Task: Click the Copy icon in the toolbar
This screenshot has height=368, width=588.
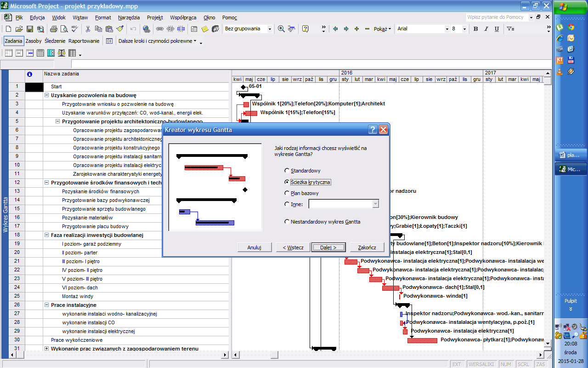Action: (x=99, y=29)
